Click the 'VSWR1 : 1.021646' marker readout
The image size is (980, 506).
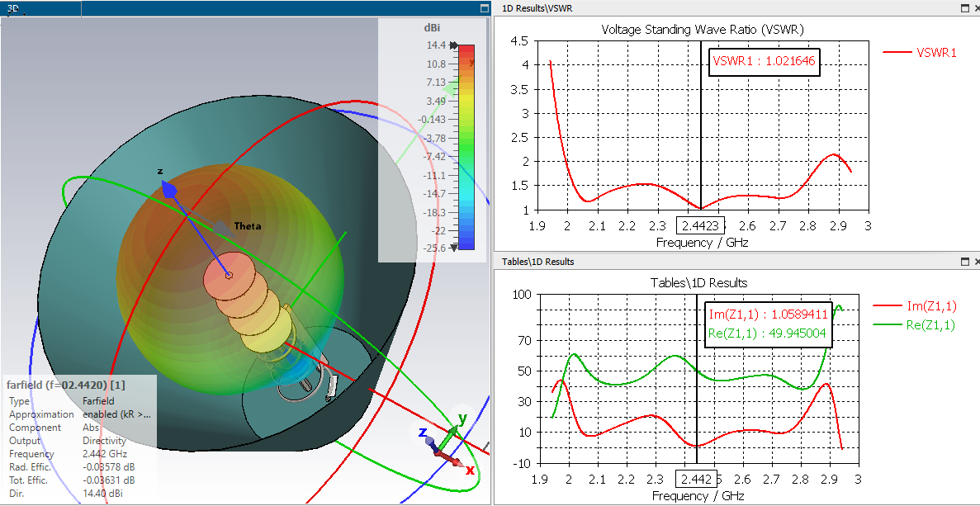764,61
